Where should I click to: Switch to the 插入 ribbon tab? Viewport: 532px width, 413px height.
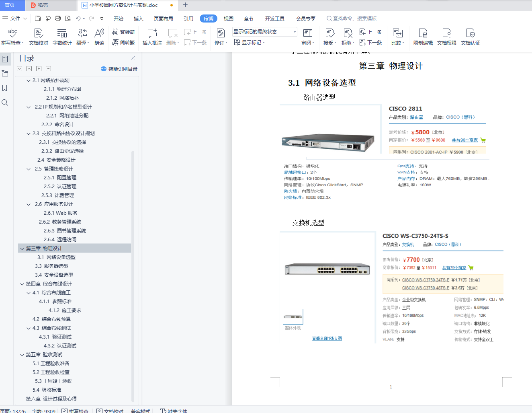click(x=139, y=18)
